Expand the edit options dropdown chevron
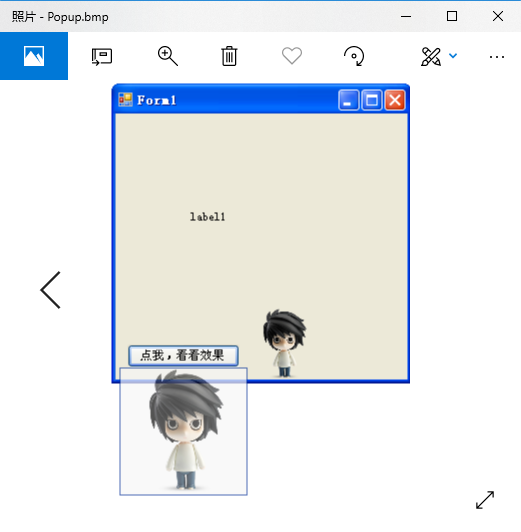Screen dimensions: 521x532 453,56
